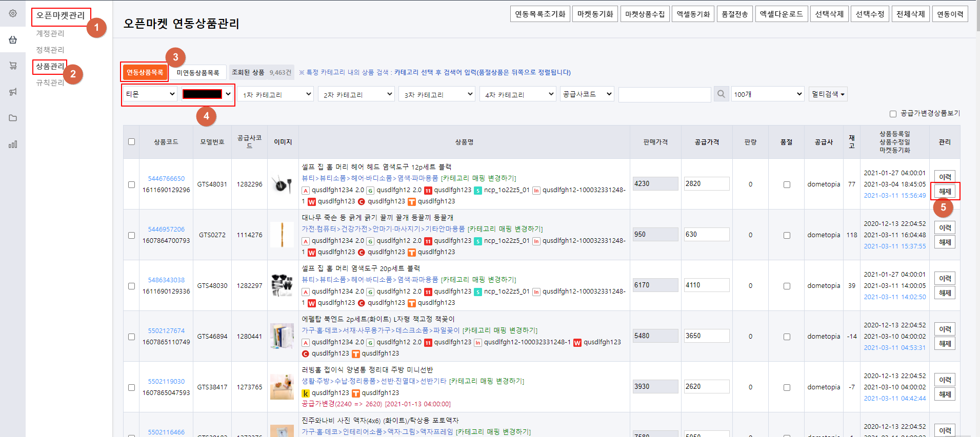This screenshot has height=437, width=980.
Task: Open product thumbnail for GTS48031
Action: (x=282, y=184)
